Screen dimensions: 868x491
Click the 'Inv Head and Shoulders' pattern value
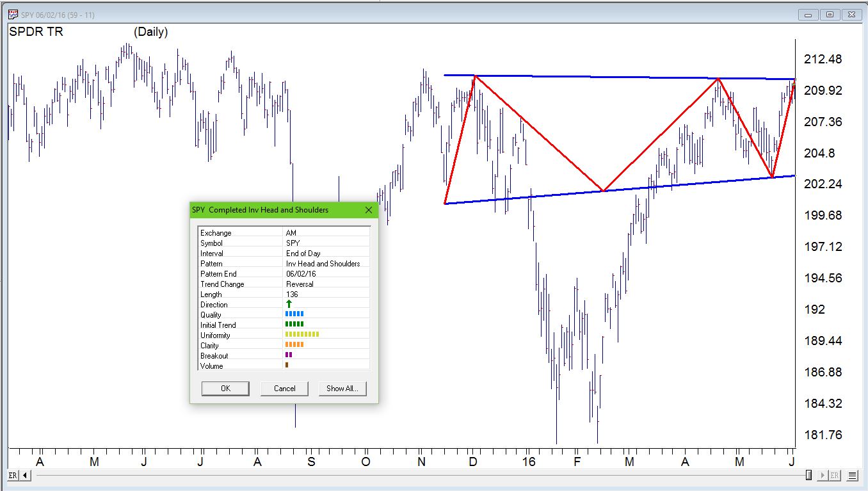click(323, 264)
